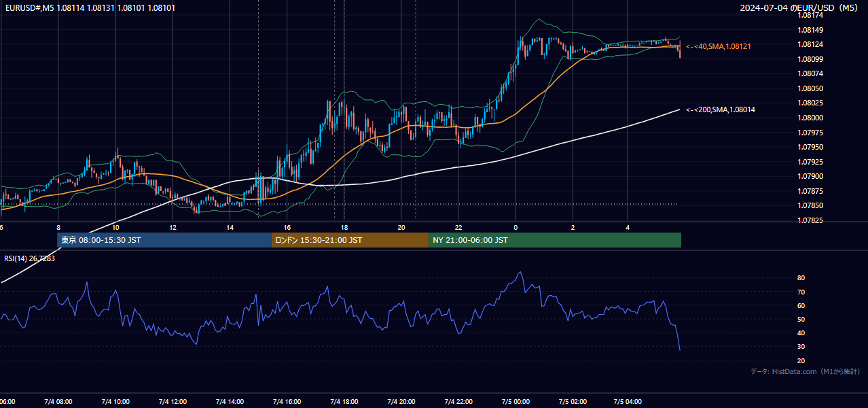This screenshot has width=868, height=408.
Task: Click the 7/4 22:00 date axis label
Action: [x=458, y=401]
